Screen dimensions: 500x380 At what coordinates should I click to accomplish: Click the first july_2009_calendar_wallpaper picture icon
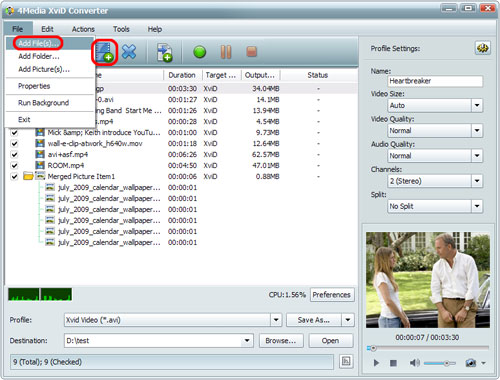(x=50, y=187)
